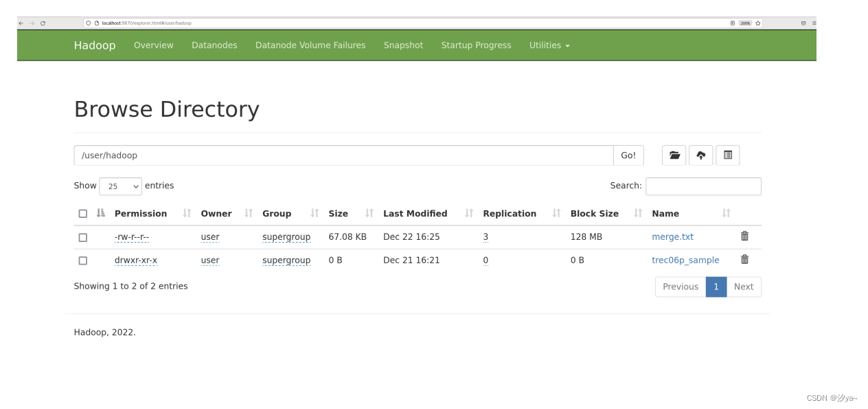Go forward with the browser forward arrow
868x409 pixels.
[32, 23]
